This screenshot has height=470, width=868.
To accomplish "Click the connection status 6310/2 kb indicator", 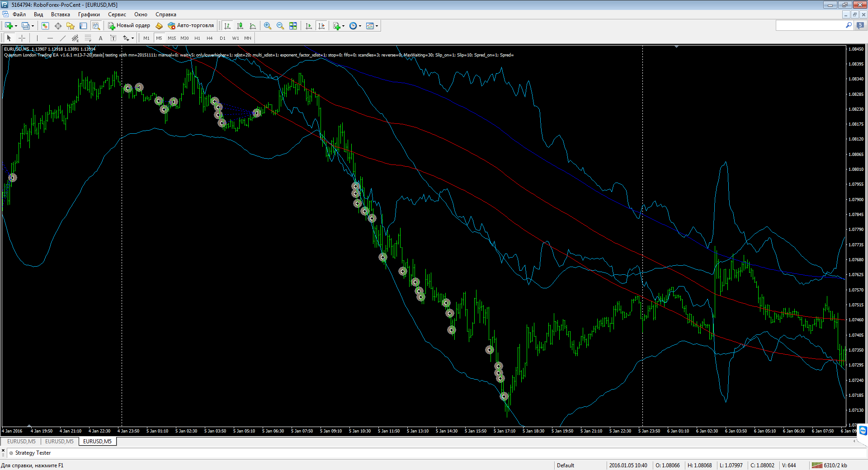I will tap(830, 465).
